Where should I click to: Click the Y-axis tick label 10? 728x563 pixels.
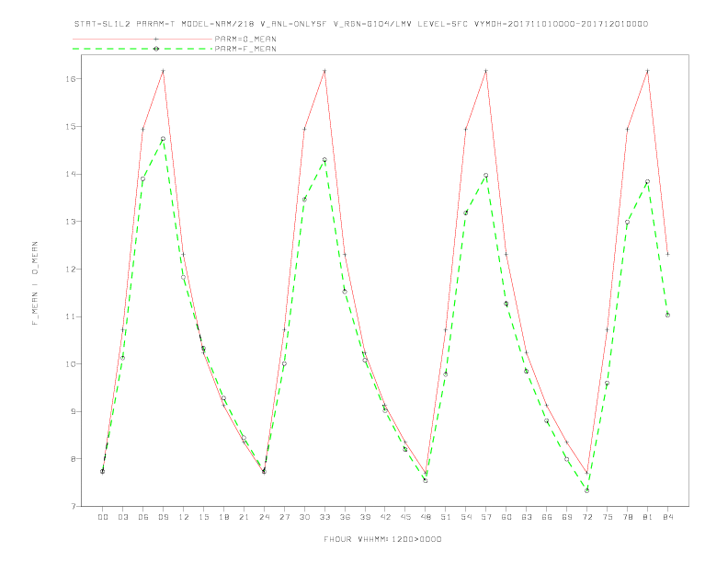click(70, 364)
